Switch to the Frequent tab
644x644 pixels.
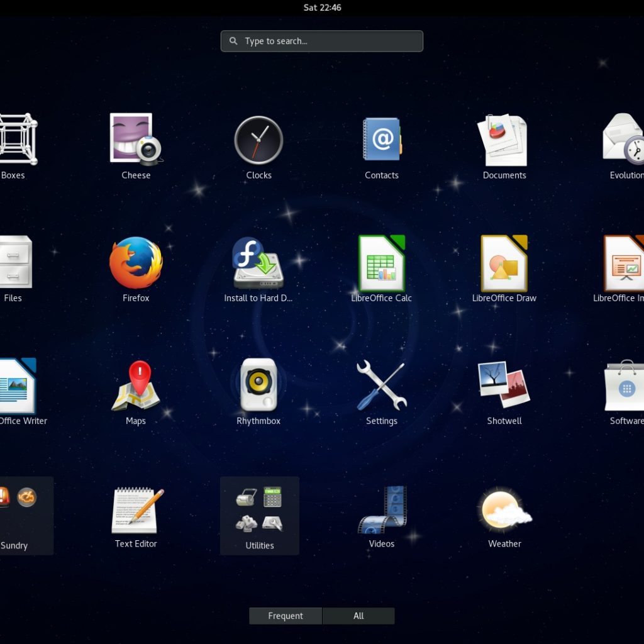(286, 616)
